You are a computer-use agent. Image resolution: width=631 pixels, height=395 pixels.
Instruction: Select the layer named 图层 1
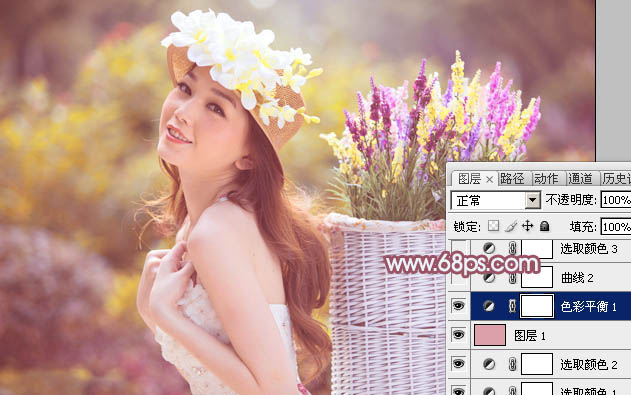tap(530, 336)
